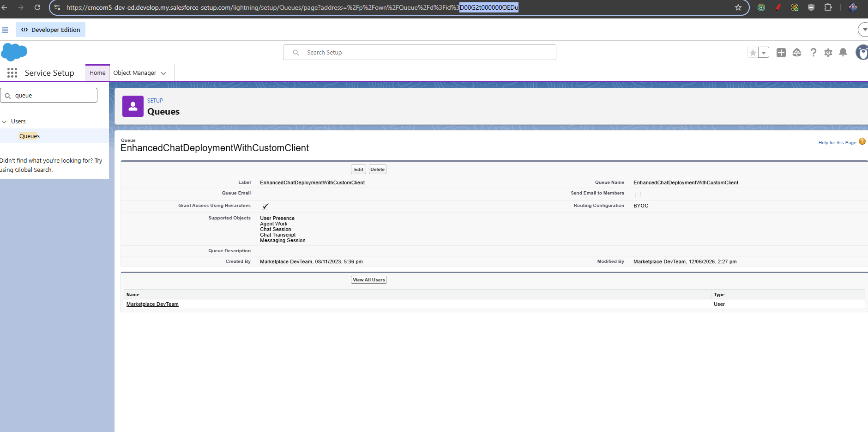The image size is (868, 432).
Task: Open Marketplace DevTeam link in Modified By
Action: (659, 262)
